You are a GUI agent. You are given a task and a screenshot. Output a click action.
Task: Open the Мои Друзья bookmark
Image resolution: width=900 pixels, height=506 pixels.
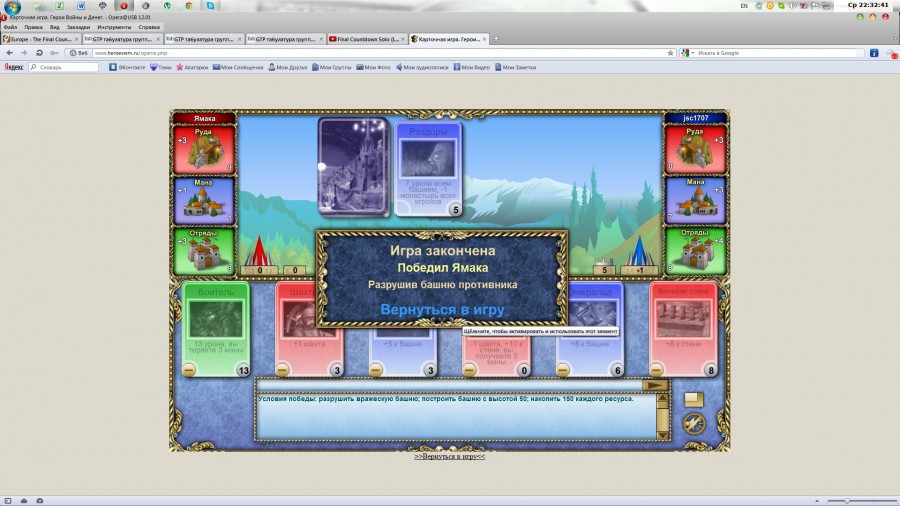pyautogui.click(x=288, y=67)
